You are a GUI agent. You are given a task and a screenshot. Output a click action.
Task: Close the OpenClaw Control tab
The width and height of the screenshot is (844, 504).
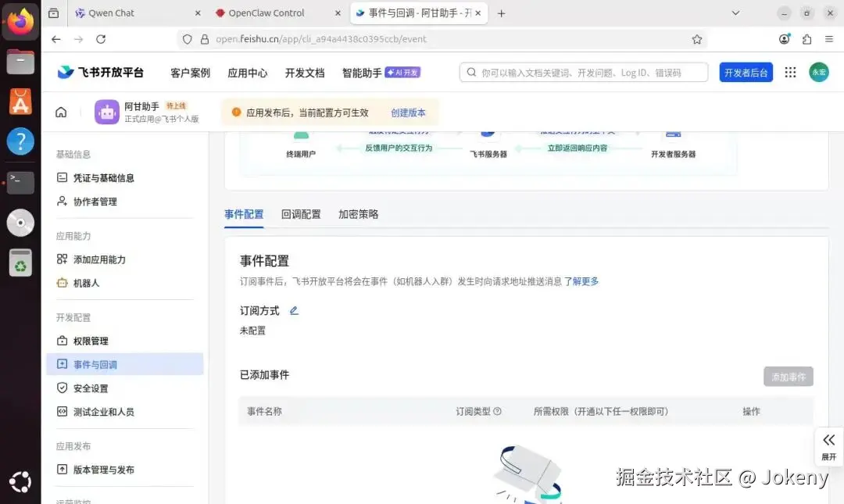pos(338,13)
